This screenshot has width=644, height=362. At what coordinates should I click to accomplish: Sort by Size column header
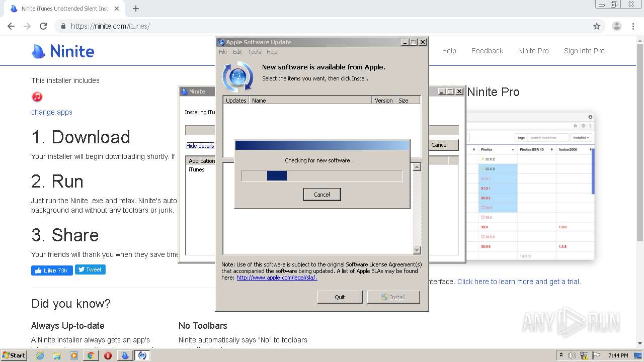(408, 101)
